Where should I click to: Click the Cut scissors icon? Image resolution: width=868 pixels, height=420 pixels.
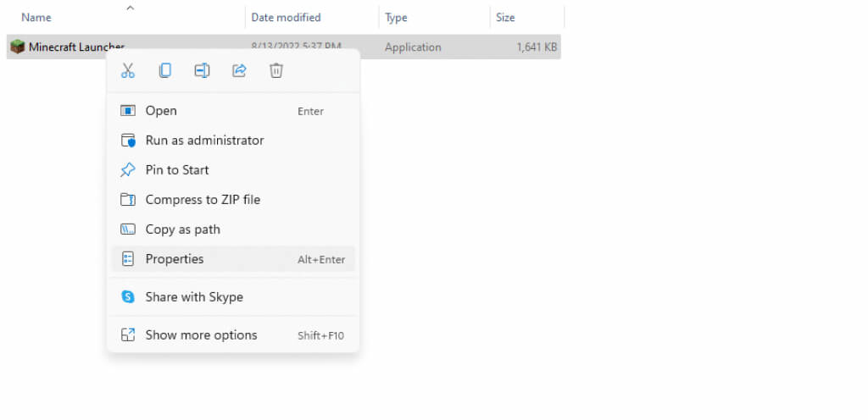128,71
